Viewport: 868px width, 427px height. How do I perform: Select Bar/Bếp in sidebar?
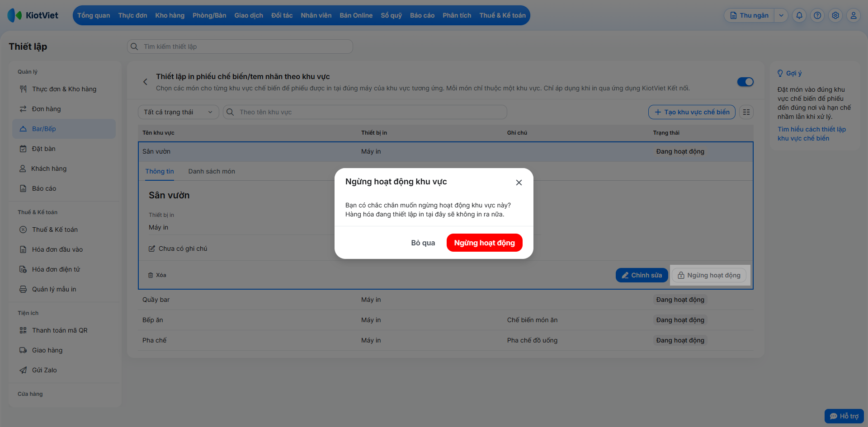tap(64, 129)
